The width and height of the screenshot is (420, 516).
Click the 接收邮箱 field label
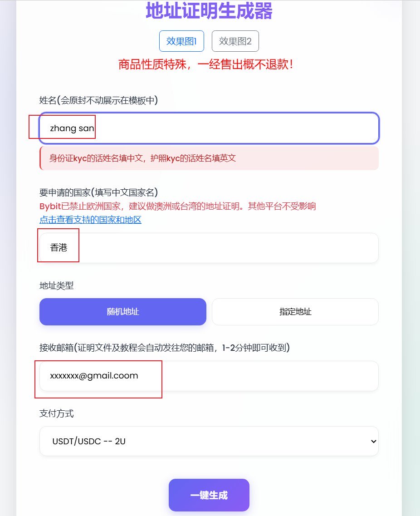165,348
